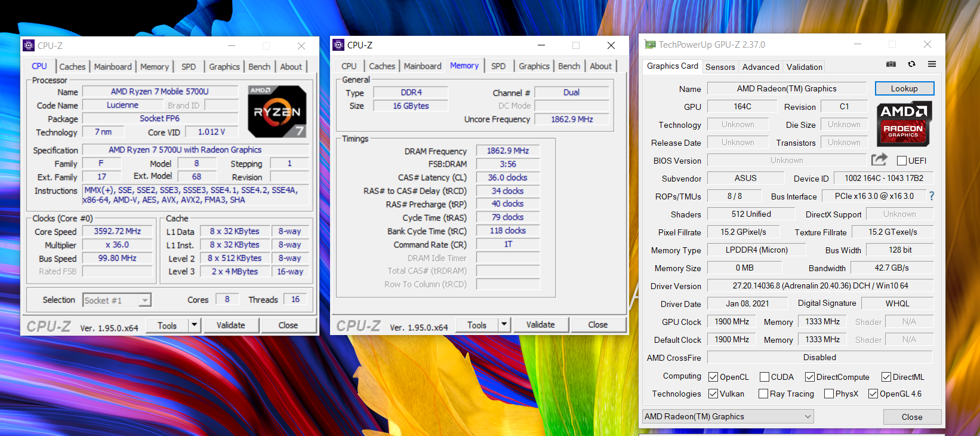Open Bench tab in left CPU-Z window
980x436 pixels.
tap(260, 67)
